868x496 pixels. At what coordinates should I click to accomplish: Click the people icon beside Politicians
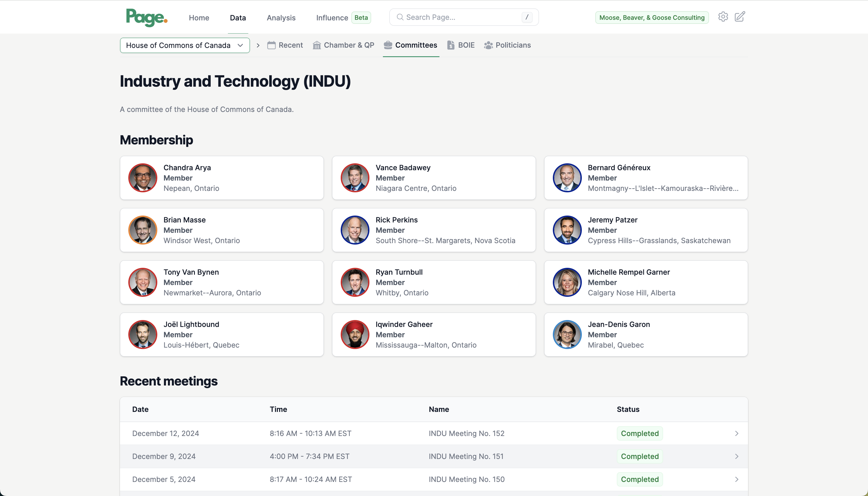(488, 45)
